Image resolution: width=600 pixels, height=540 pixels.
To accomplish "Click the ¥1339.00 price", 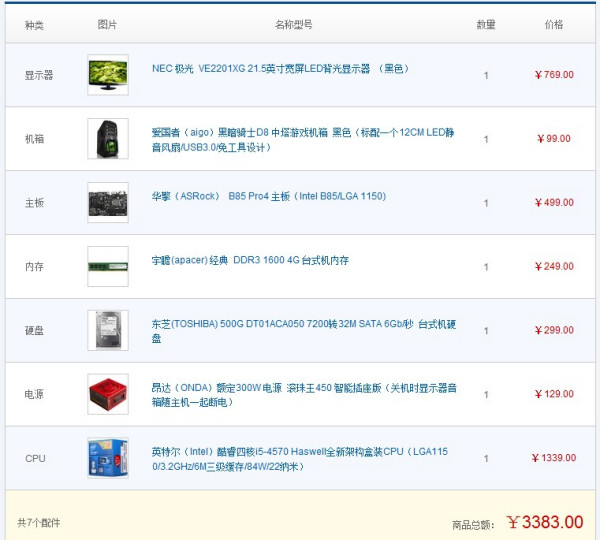I will [554, 458].
